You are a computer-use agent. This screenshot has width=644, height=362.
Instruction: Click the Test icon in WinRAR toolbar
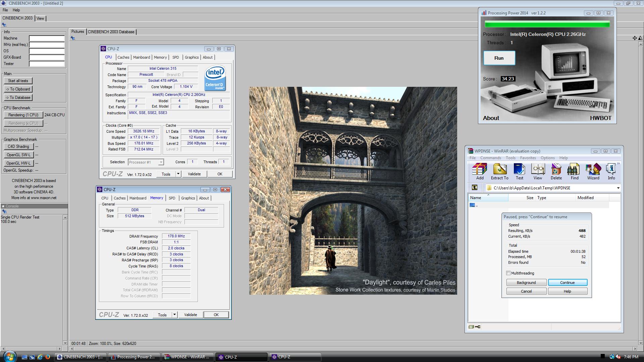pos(519,172)
